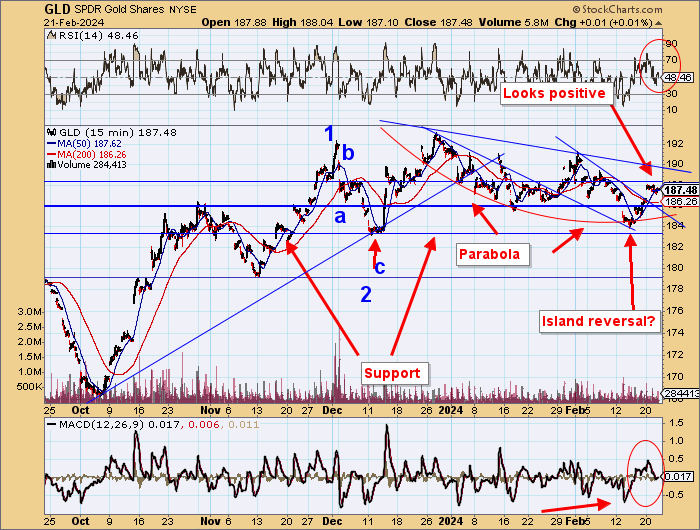
Task: Click the red 0.006 MACD signal value
Action: tap(204, 424)
